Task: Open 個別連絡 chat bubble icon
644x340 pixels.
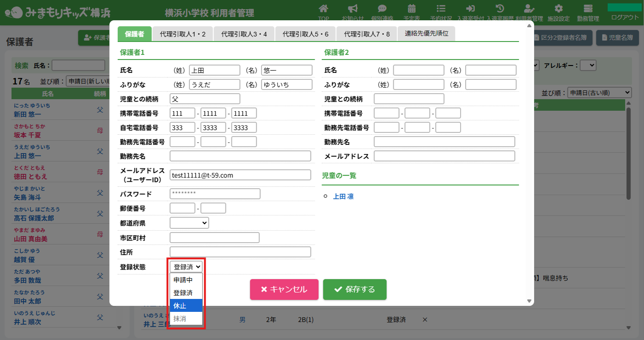Action: (382, 9)
